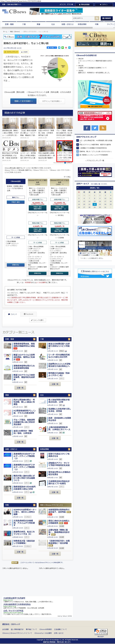Click RSS icon in 社会 category header
This screenshot has height=644, width=115.
coord(69,395)
